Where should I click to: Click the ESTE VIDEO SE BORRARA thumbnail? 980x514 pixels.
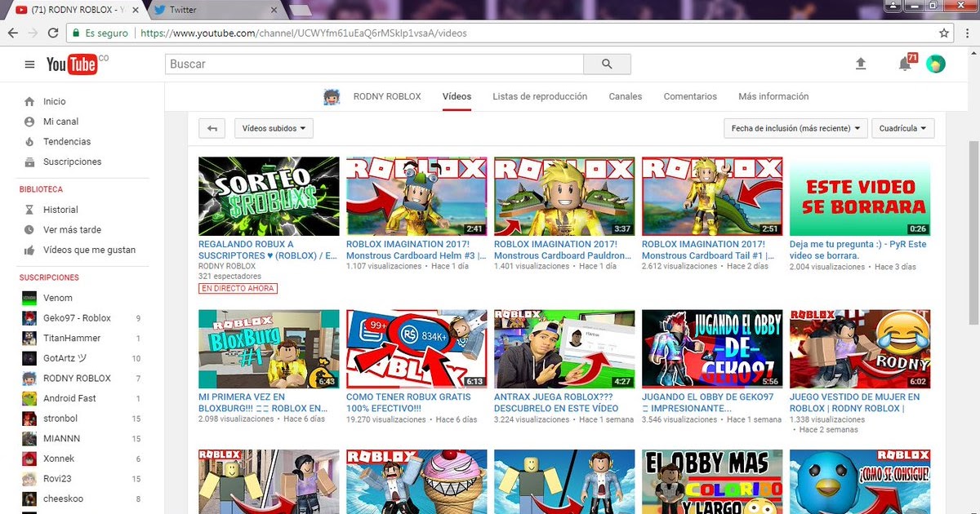coord(860,196)
